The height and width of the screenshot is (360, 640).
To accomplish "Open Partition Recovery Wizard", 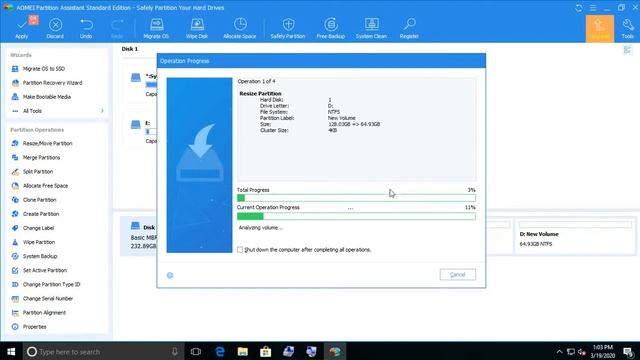I will pyautogui.click(x=47, y=83).
